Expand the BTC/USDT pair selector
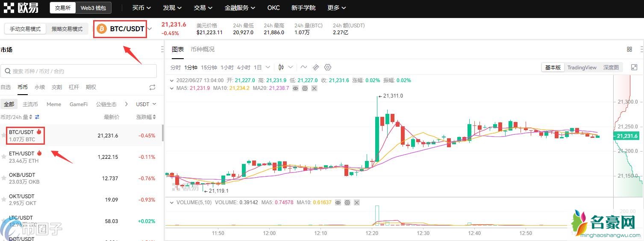 [150, 29]
